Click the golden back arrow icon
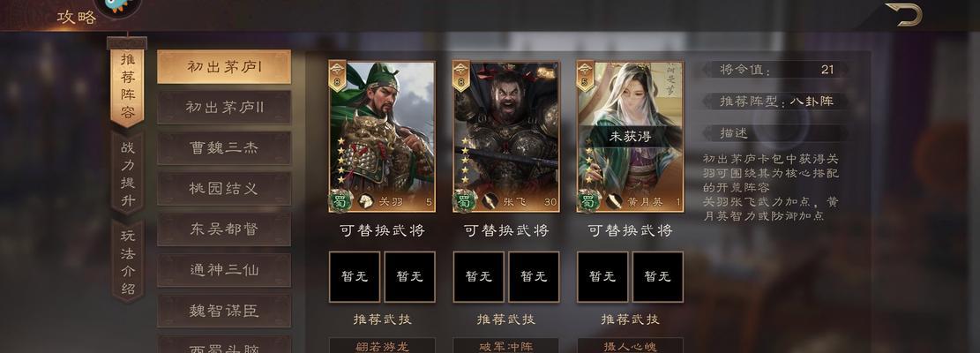This screenshot has width=980, height=353. point(904,14)
